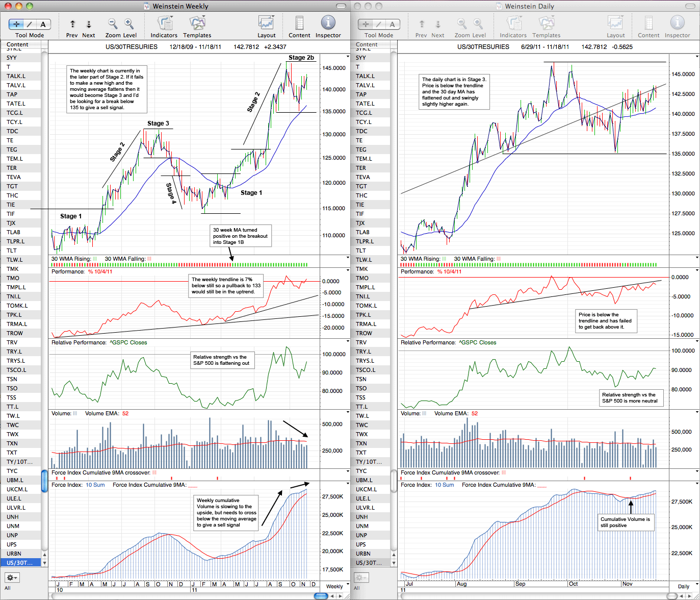Zoom out with Daily window magnifier minus

[x=462, y=23]
